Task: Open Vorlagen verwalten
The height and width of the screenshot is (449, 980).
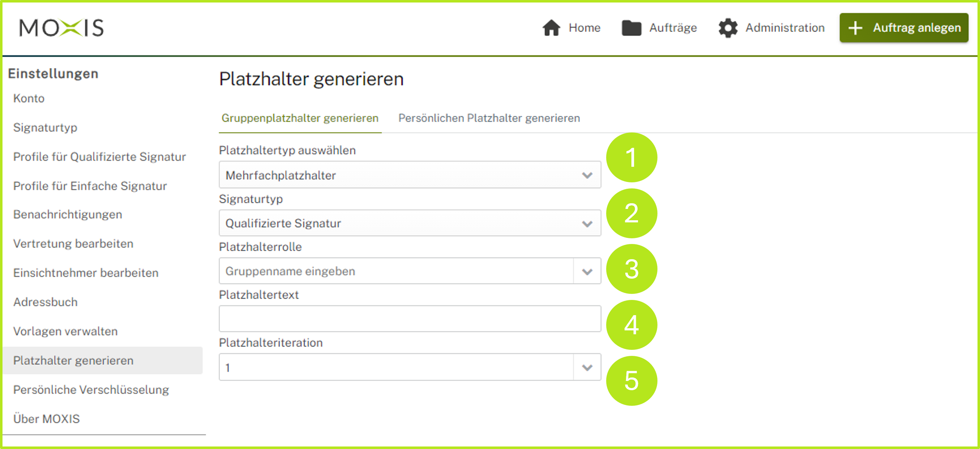Action: pyautogui.click(x=65, y=331)
